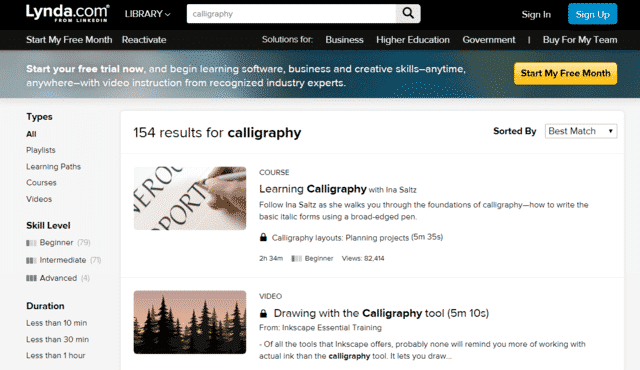The width and height of the screenshot is (640, 370).
Task: Focus the calligraphy search field
Action: pyautogui.click(x=291, y=14)
